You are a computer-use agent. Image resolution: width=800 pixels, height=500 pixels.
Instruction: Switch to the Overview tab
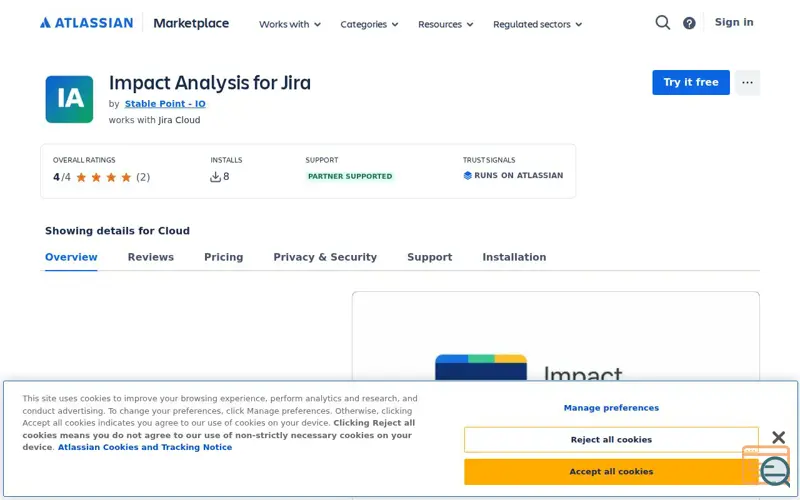pyautogui.click(x=71, y=257)
